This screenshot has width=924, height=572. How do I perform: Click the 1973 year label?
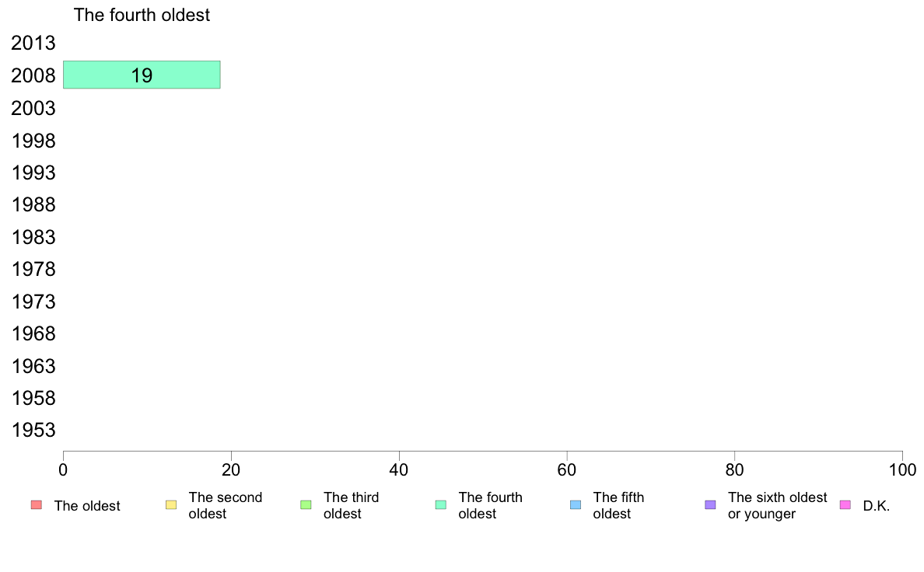(33, 302)
